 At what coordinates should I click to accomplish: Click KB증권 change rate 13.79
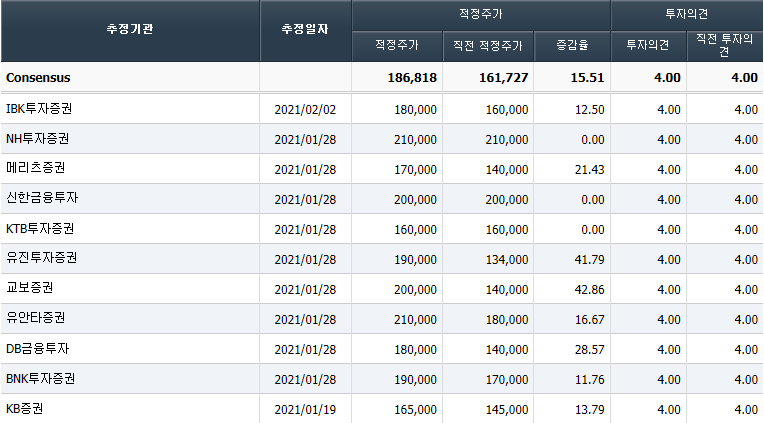(590, 410)
